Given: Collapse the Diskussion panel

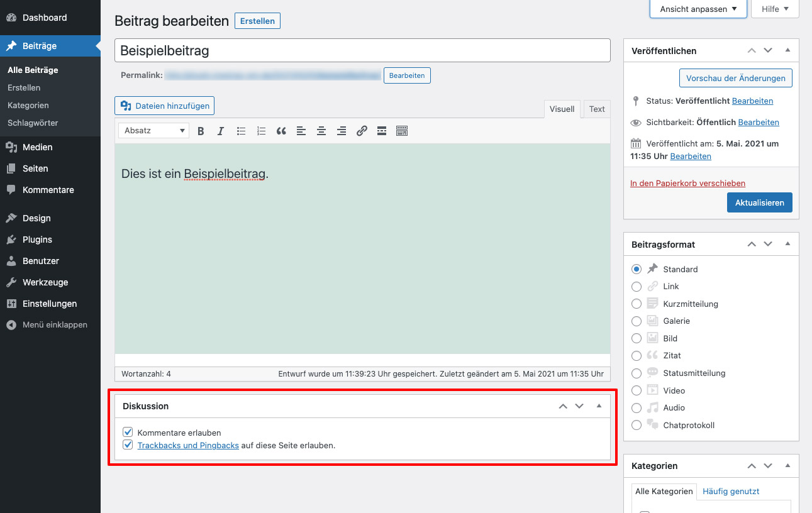Looking at the screenshot, I should [x=598, y=406].
